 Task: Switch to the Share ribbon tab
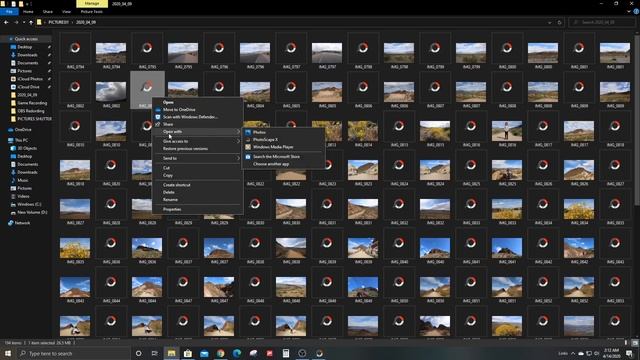(x=48, y=11)
